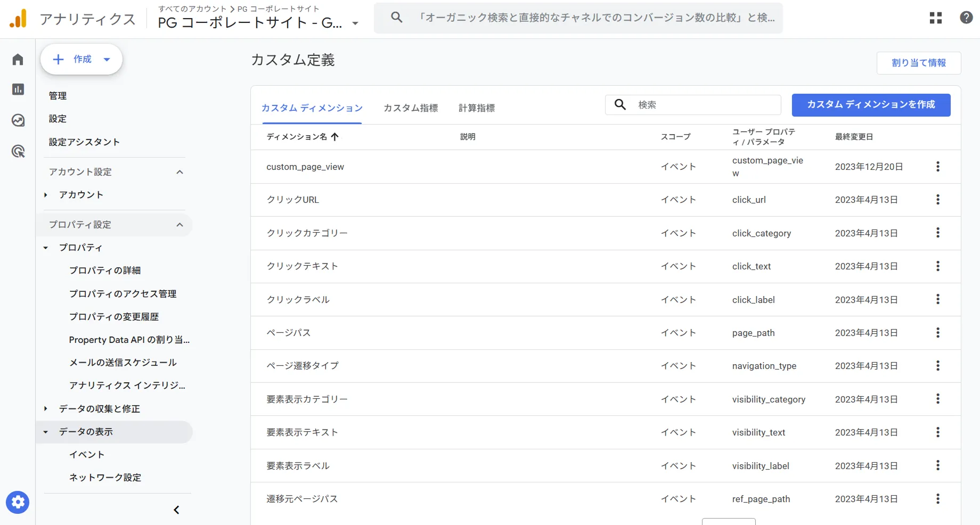
Task: Click the dimension 検索 input field
Action: pyautogui.click(x=693, y=105)
